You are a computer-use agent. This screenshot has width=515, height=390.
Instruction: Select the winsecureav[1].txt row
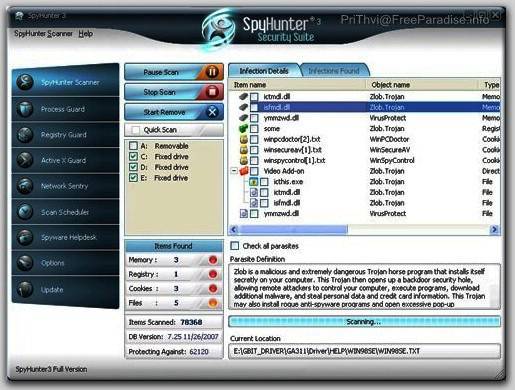tap(364, 150)
